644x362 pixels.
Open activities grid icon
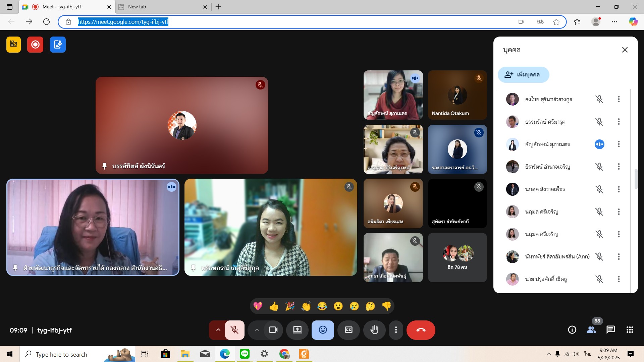[630, 330]
